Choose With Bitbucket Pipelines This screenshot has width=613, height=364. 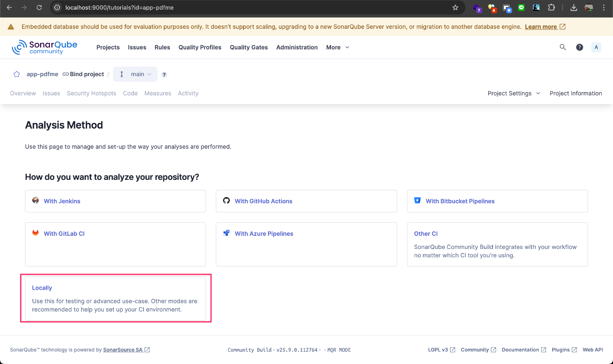click(x=497, y=201)
